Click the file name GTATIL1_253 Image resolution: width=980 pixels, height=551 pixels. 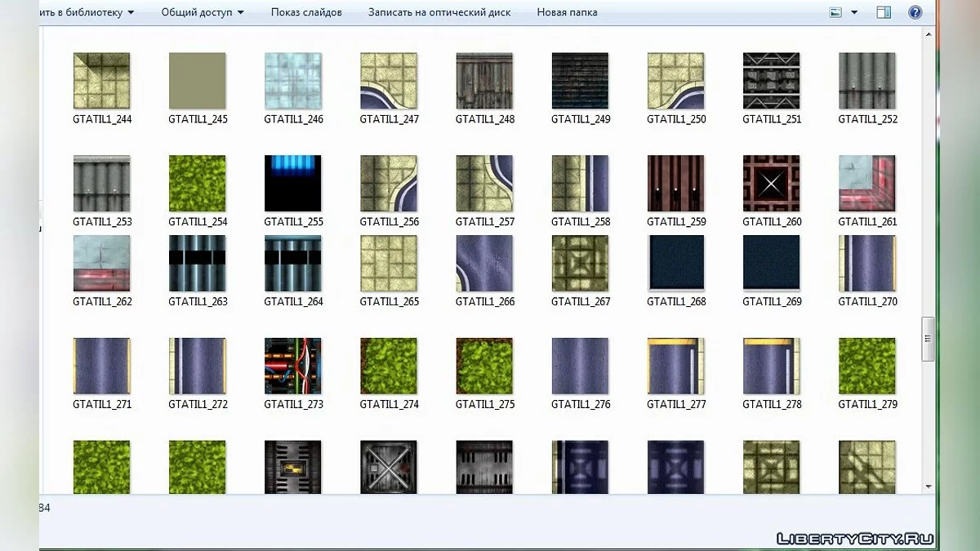coord(101,222)
